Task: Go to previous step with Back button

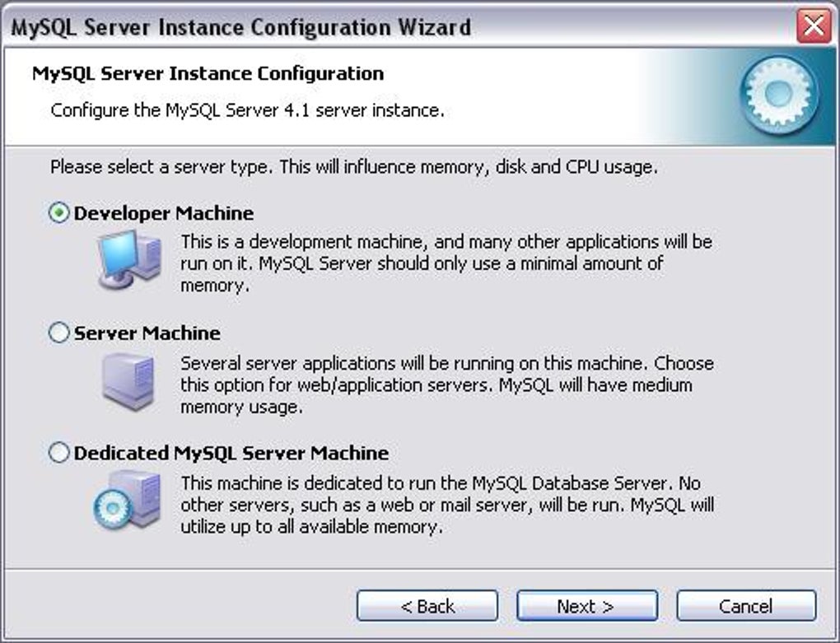Action: (427, 606)
